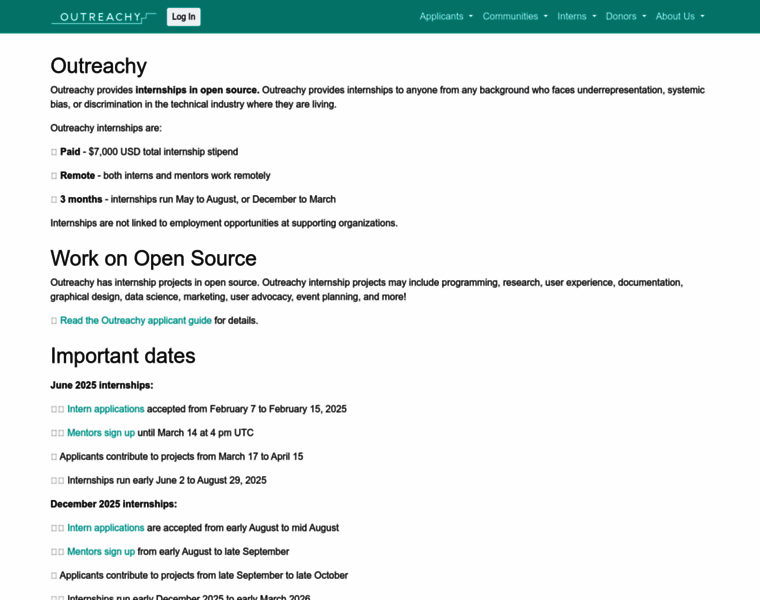Open Intern applications link under December 2025

tap(106, 528)
